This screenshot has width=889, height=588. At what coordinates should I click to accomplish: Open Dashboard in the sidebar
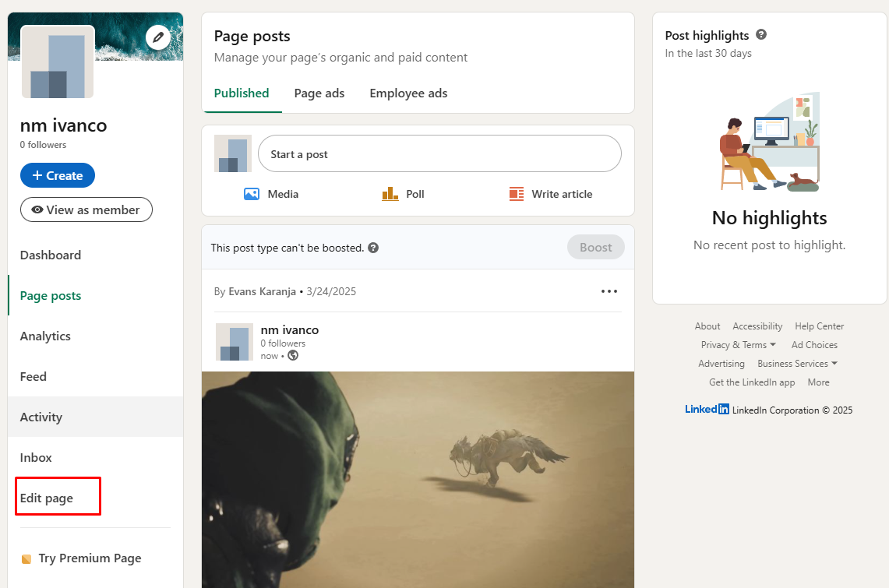51,255
